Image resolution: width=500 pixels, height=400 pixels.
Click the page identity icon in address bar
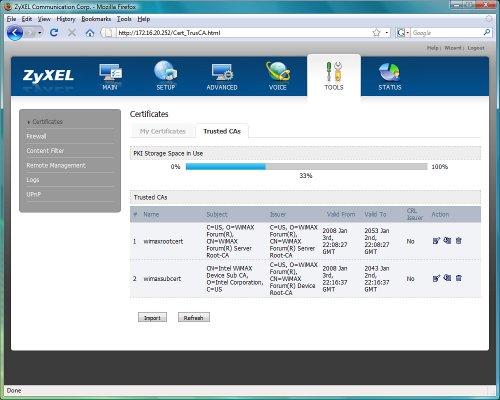(108, 33)
